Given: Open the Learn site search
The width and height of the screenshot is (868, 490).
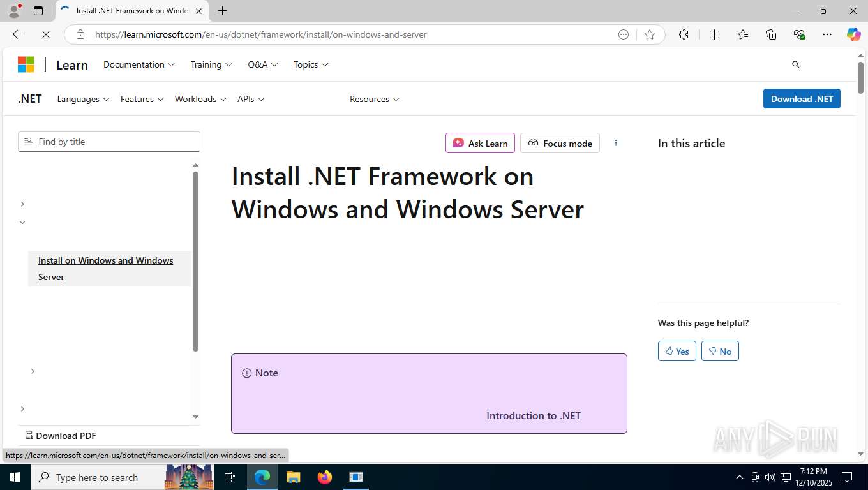Looking at the screenshot, I should [x=795, y=64].
